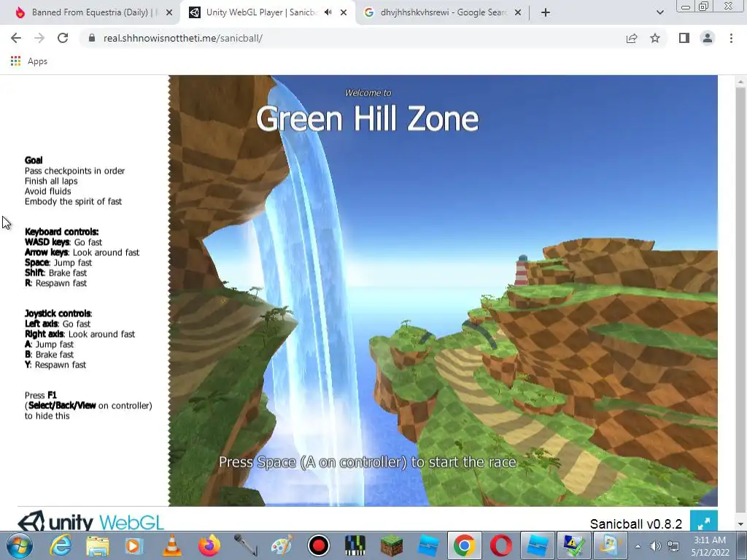Open the piano keyboard app in taskbar

(355, 545)
